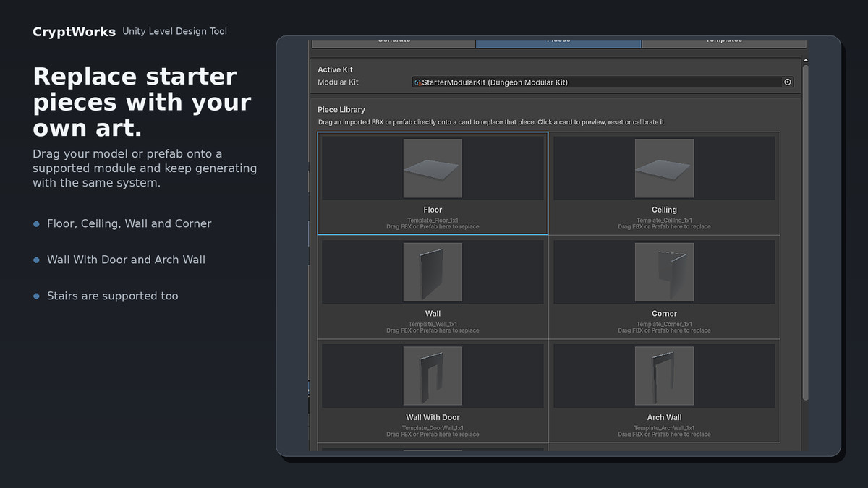This screenshot has height=488, width=868.
Task: Click the Template_ArchWall_1x1 text
Action: tap(664, 428)
